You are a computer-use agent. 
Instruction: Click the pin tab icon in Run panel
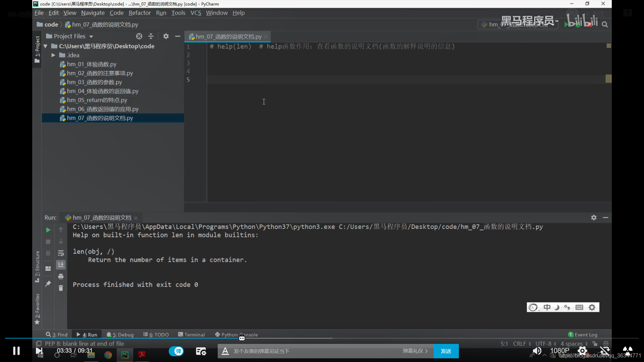pos(48,284)
